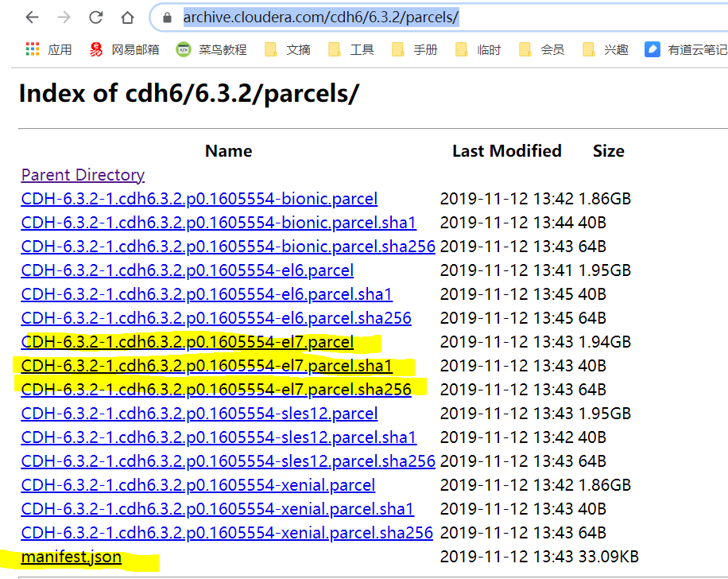Open the home page icon

(127, 17)
